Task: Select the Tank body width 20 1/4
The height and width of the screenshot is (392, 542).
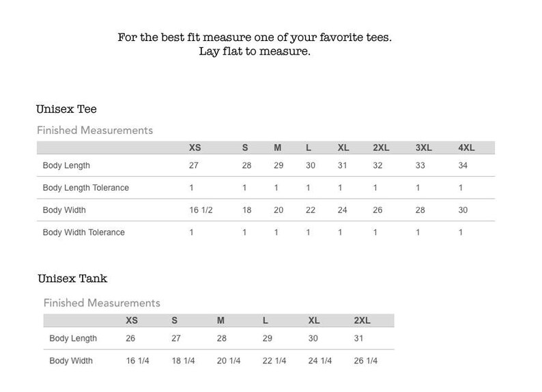Action: (229, 361)
